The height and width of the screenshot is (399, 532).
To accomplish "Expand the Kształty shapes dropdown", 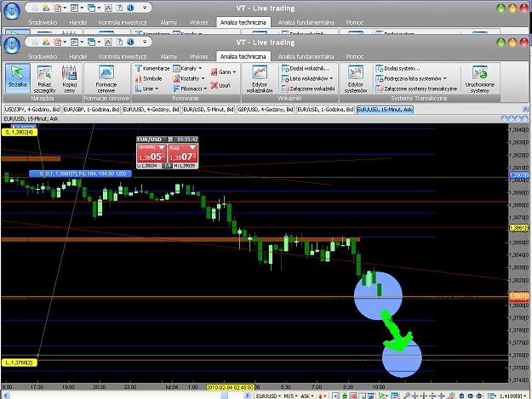I will click(189, 78).
